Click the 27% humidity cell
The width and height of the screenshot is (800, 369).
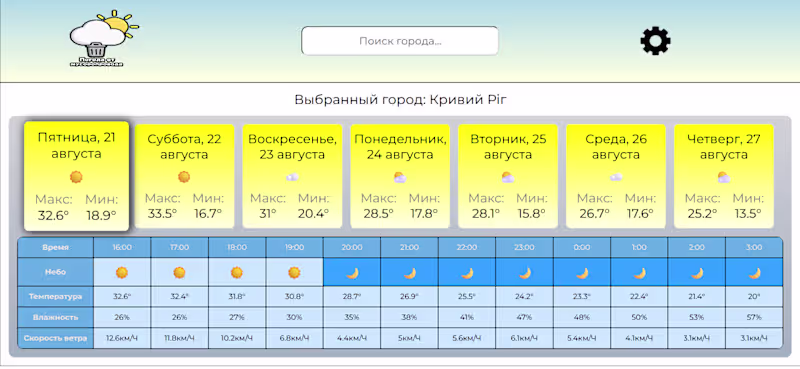point(237,317)
